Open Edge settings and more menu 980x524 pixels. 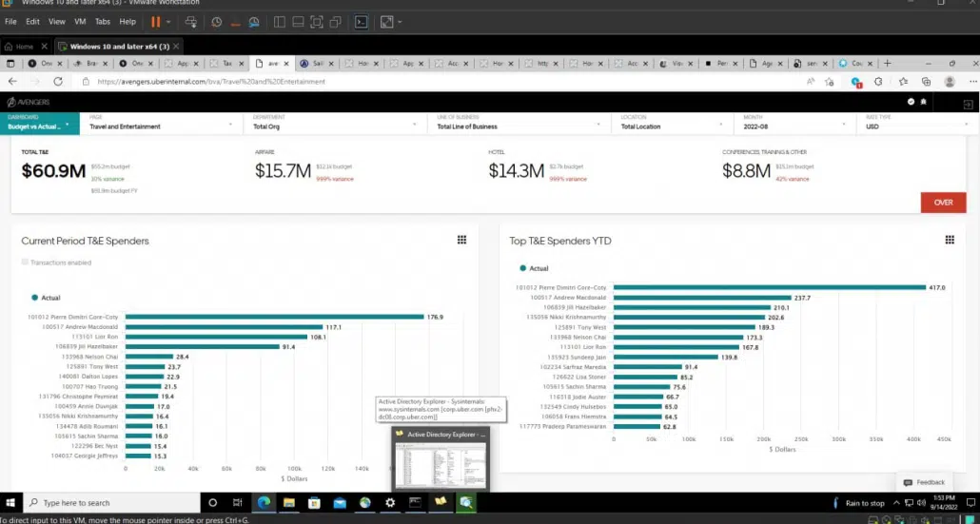[x=972, y=81]
